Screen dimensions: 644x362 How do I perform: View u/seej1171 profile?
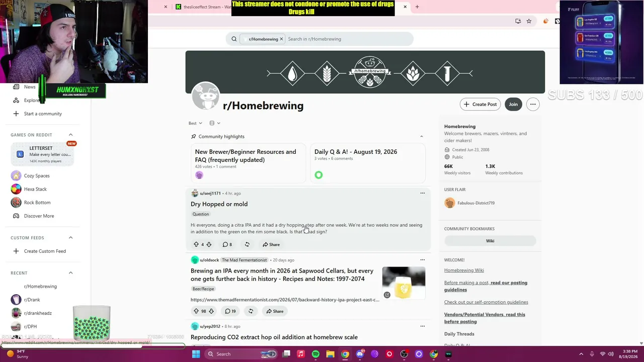[x=210, y=194]
